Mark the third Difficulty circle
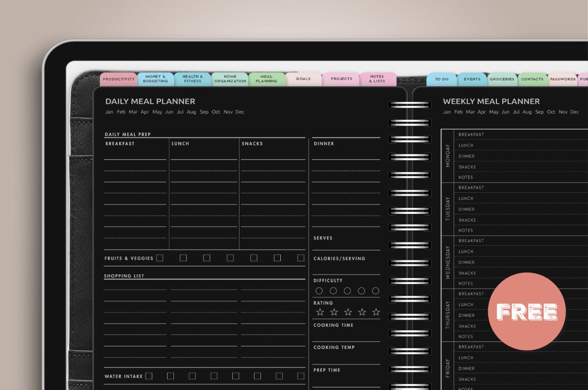This screenshot has width=588, height=390. (x=347, y=291)
